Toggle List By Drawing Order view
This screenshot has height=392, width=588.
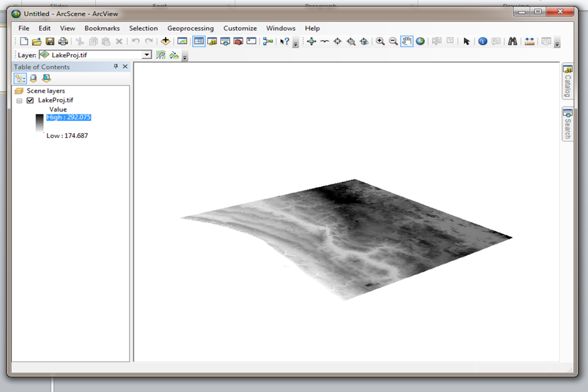pyautogui.click(x=20, y=78)
